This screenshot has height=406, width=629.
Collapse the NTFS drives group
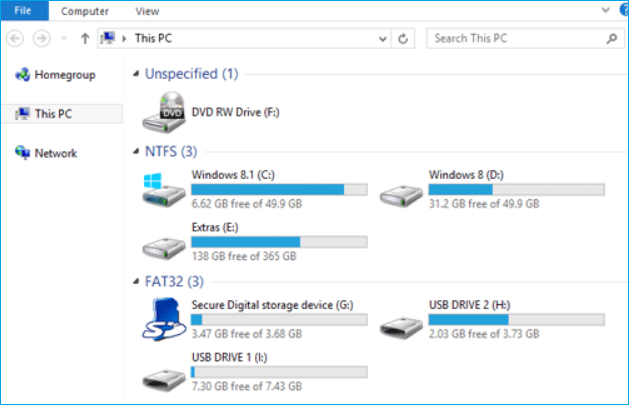pos(137,152)
